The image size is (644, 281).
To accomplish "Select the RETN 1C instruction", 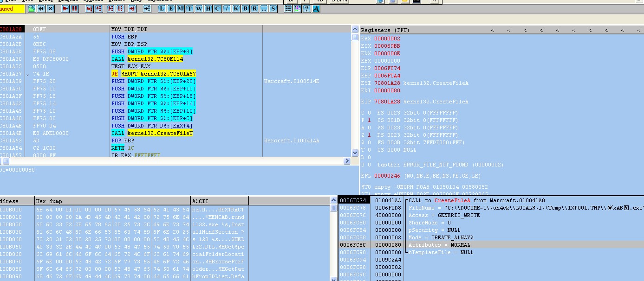I will 123,148.
